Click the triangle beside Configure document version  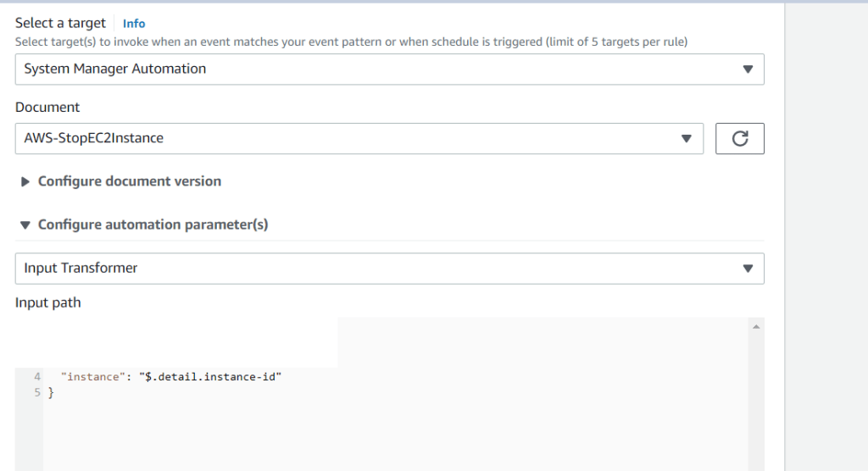click(25, 181)
